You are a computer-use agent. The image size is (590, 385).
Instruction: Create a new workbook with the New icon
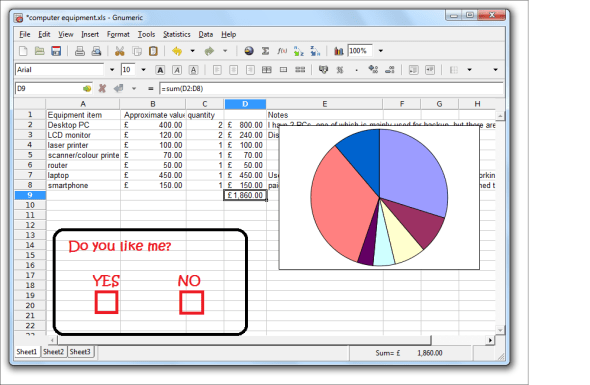(23, 51)
